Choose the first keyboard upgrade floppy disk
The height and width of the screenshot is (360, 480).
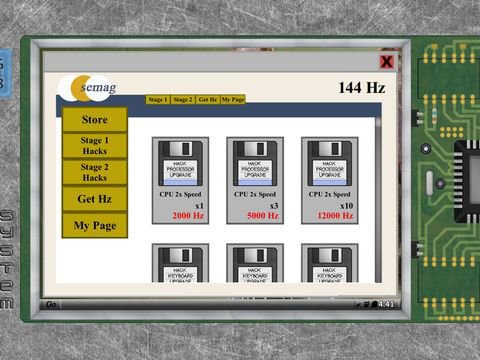point(180,263)
